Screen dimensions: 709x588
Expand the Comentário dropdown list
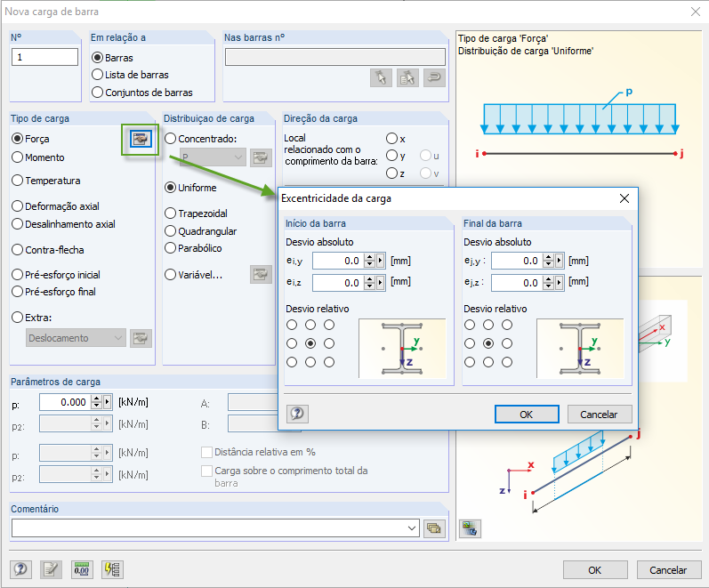tap(412, 528)
